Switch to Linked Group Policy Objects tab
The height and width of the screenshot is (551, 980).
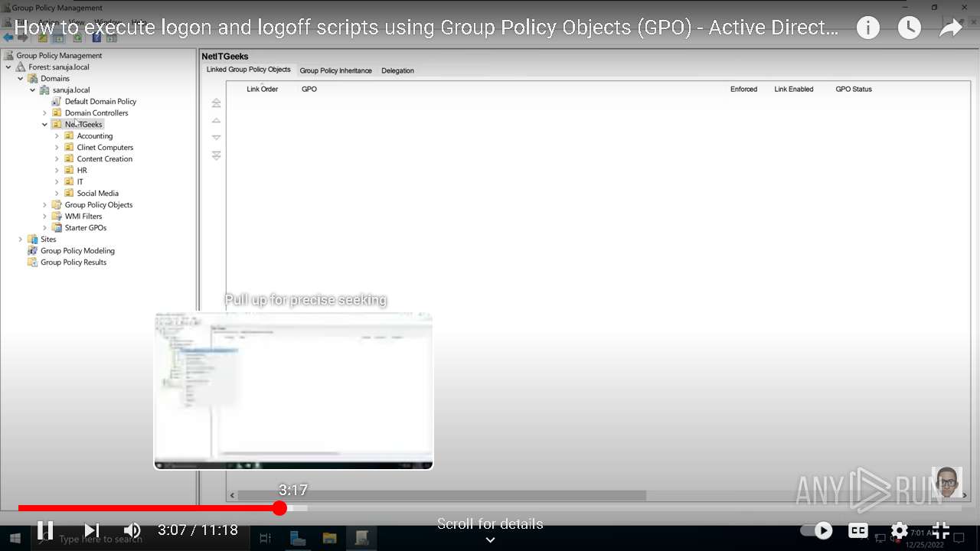point(248,70)
